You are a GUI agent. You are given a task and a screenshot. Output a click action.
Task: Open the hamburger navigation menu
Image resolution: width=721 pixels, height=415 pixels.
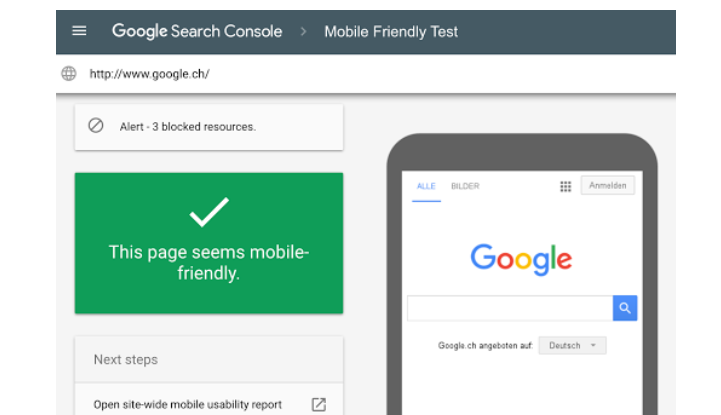click(x=79, y=31)
